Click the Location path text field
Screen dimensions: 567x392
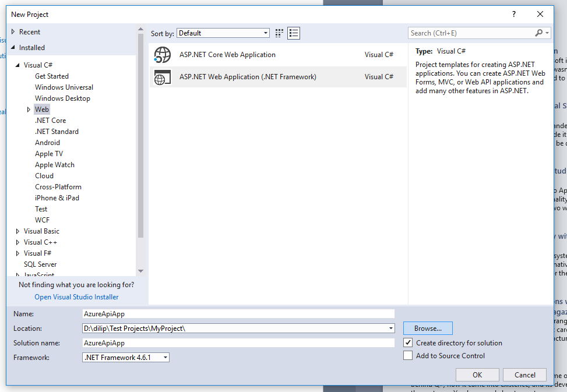(235, 329)
